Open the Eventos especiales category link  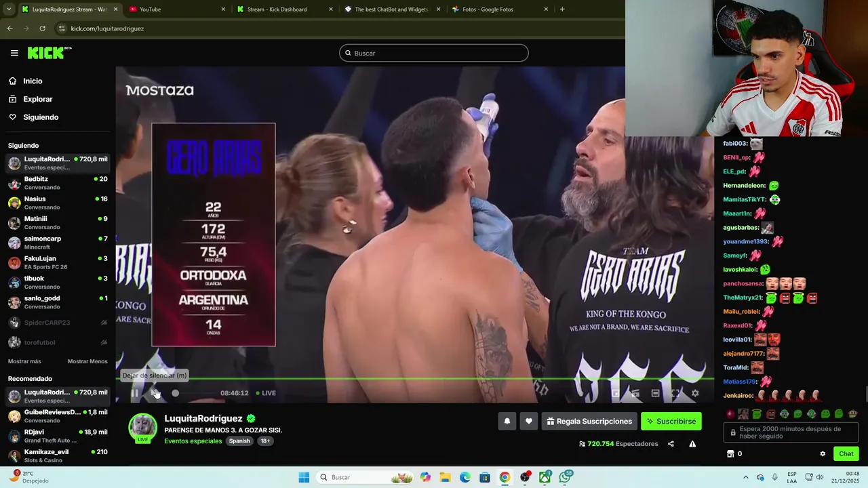coord(193,441)
